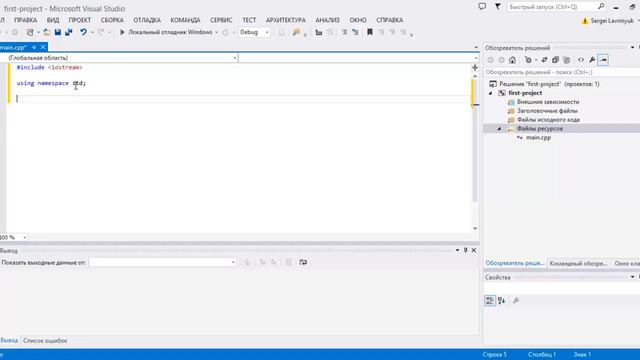Screen dimensions: 640x360
Task: Select Заголовочные файлы folder
Action: (x=547, y=111)
